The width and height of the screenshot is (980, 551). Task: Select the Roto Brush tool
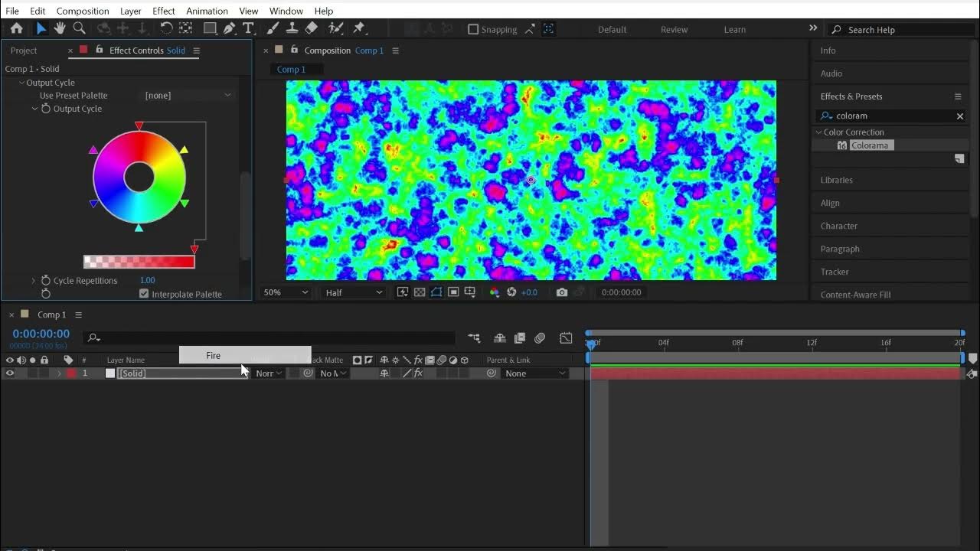coord(335,29)
